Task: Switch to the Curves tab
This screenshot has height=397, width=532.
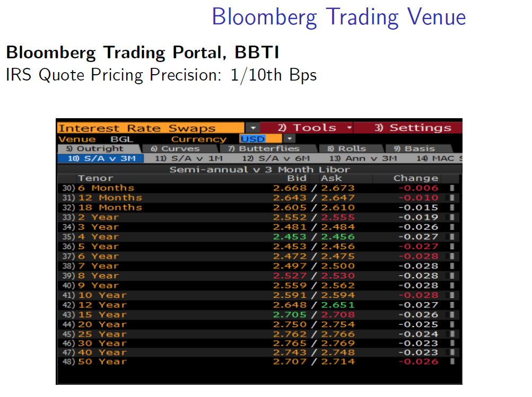Action: pos(177,149)
